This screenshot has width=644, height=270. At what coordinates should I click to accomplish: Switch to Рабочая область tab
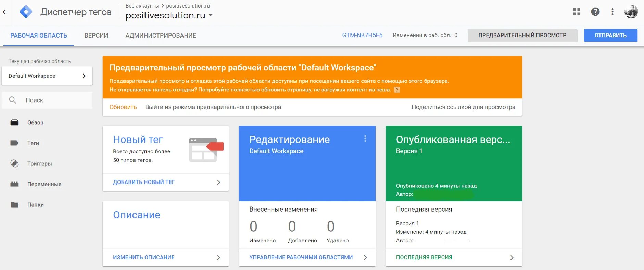[x=39, y=36]
